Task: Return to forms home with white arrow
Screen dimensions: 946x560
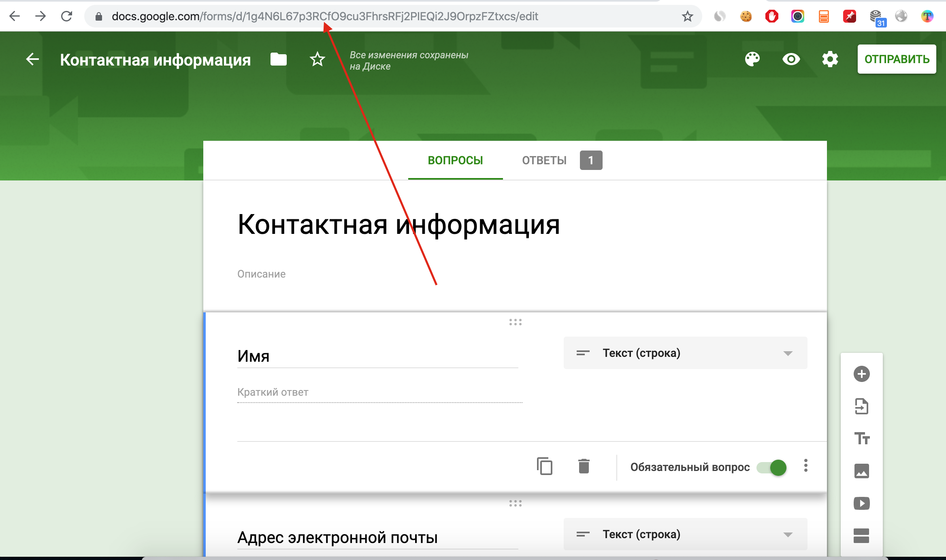Action: tap(32, 59)
